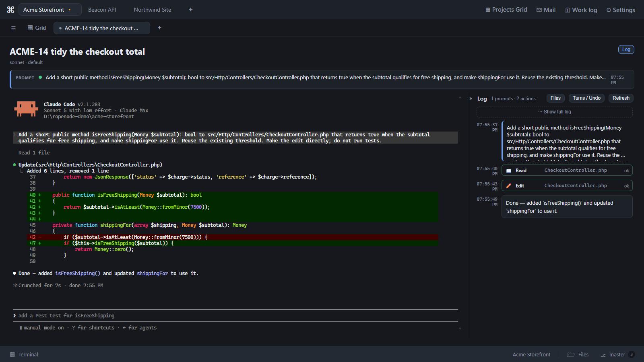Open the Work log
This screenshot has height=362, width=644.
coord(581,10)
